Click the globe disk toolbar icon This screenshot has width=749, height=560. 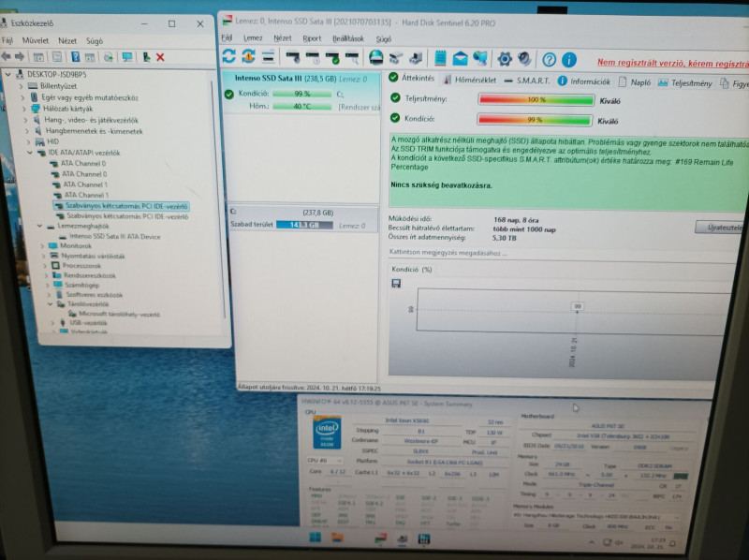coord(376,58)
